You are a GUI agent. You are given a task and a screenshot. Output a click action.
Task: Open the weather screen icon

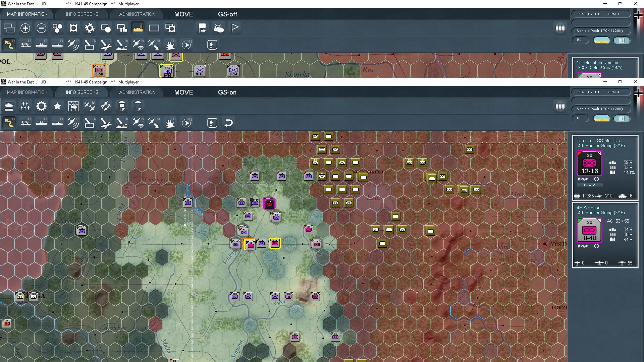pyautogui.click(x=73, y=106)
